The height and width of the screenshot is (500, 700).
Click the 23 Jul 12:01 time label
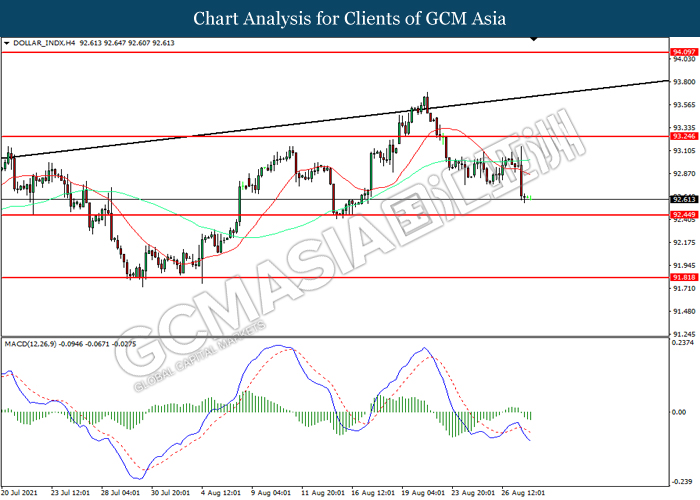[x=70, y=493]
